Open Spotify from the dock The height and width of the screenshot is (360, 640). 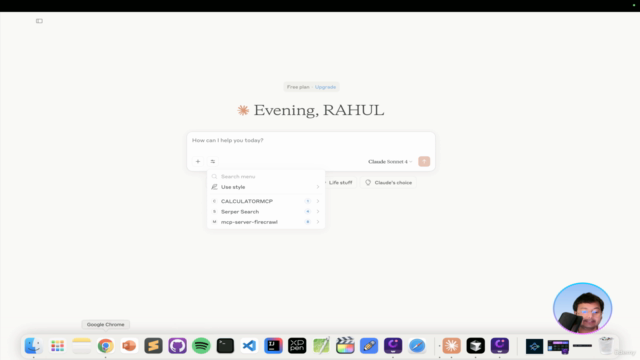(201, 346)
